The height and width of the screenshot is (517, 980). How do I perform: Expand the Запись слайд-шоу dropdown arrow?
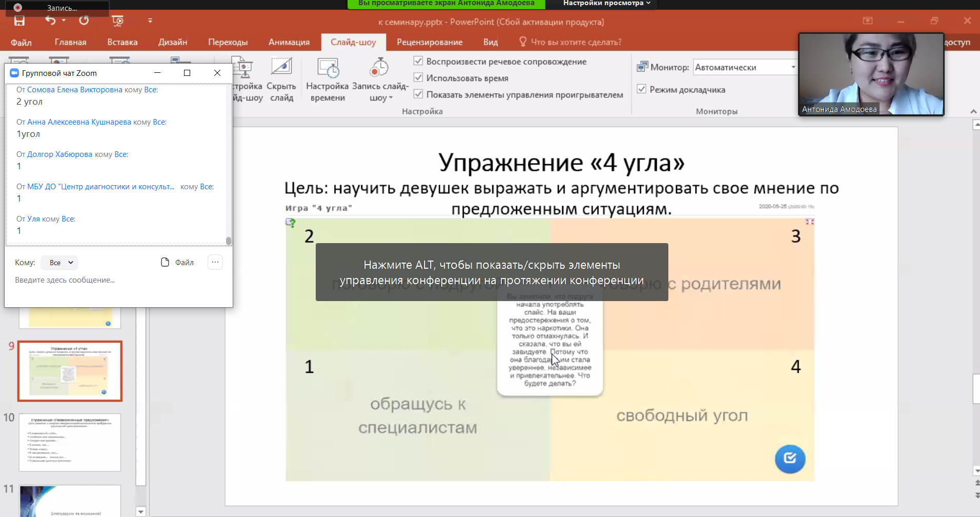(391, 98)
